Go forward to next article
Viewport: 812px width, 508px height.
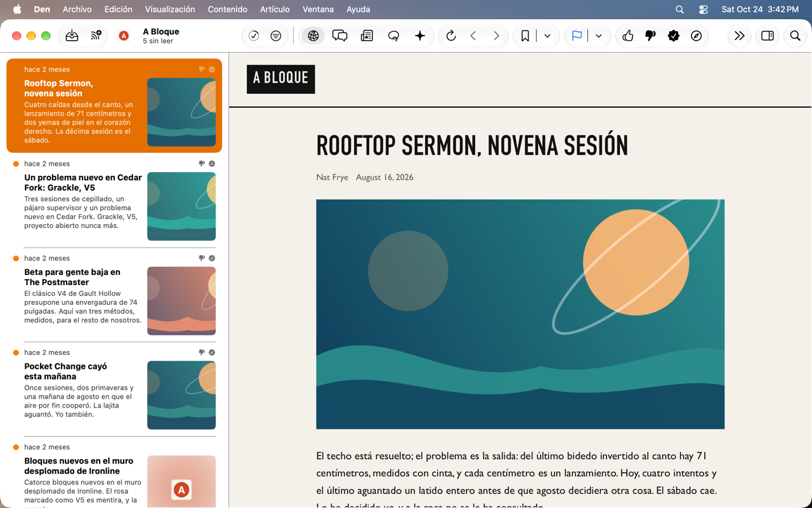pyautogui.click(x=496, y=36)
